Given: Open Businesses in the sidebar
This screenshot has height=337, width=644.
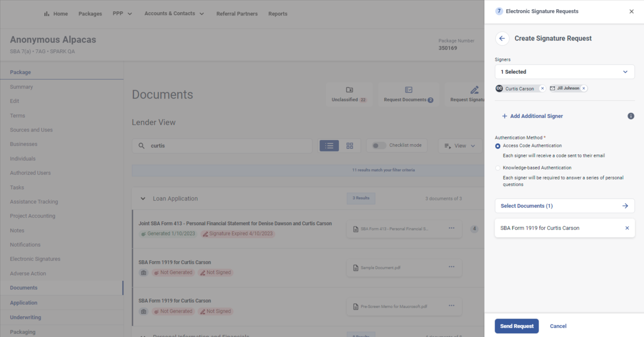Looking at the screenshot, I should click(x=23, y=144).
